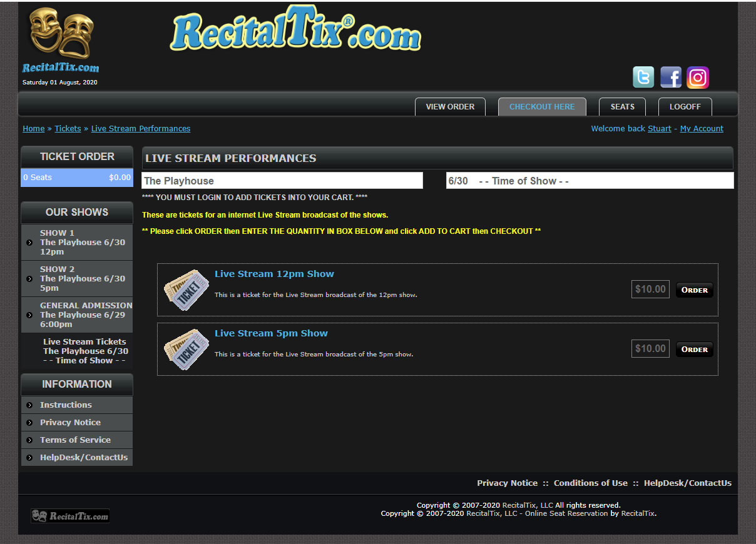The height and width of the screenshot is (544, 756).
Task: Click the yellow Live Stream broadcast notice
Action: tap(265, 215)
